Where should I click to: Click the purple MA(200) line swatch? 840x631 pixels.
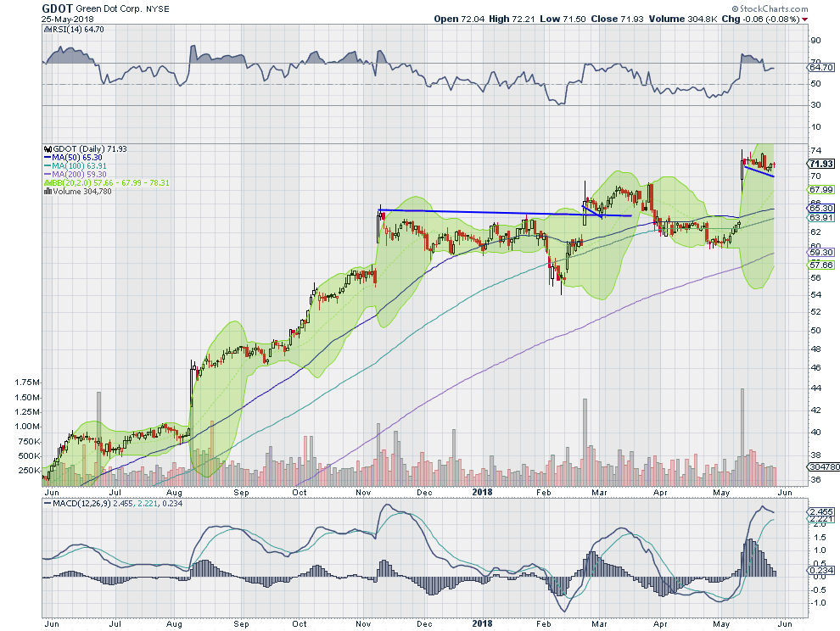(48, 175)
